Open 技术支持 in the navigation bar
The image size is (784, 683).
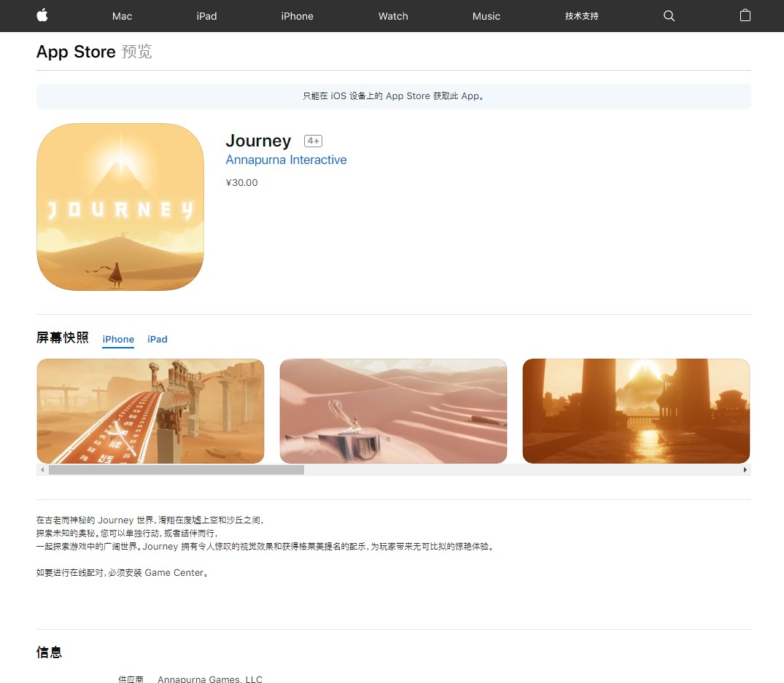coord(581,16)
